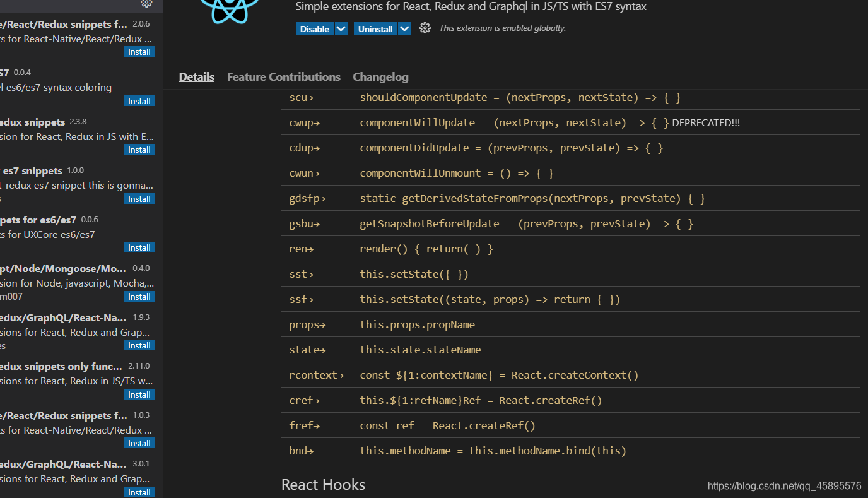Image resolution: width=868 pixels, height=498 pixels.
Task: Install the GraphQL/React-Native extension version 3.0.1
Action: pyautogui.click(x=139, y=492)
